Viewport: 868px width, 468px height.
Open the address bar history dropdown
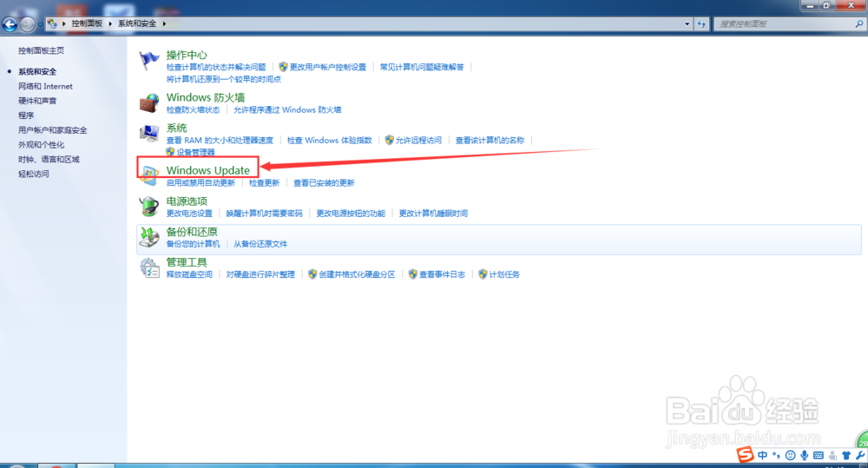click(687, 23)
